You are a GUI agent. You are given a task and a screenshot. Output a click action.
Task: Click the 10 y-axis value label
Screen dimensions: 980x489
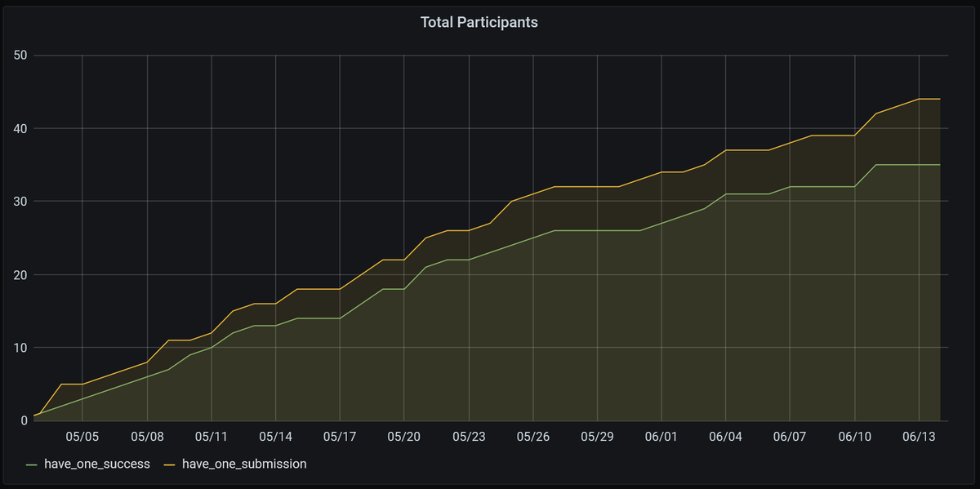click(20, 348)
